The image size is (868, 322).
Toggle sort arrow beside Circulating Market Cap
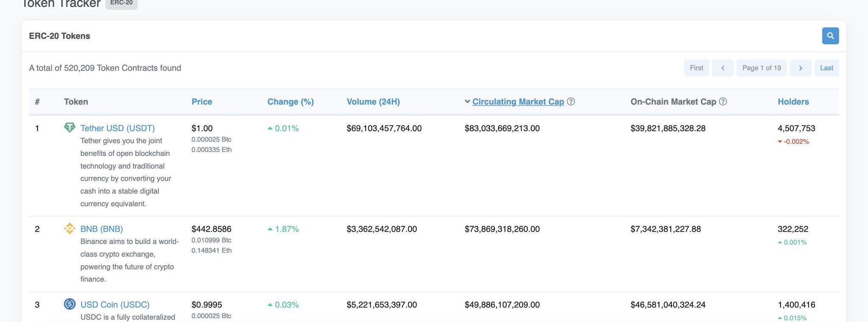pyautogui.click(x=467, y=102)
